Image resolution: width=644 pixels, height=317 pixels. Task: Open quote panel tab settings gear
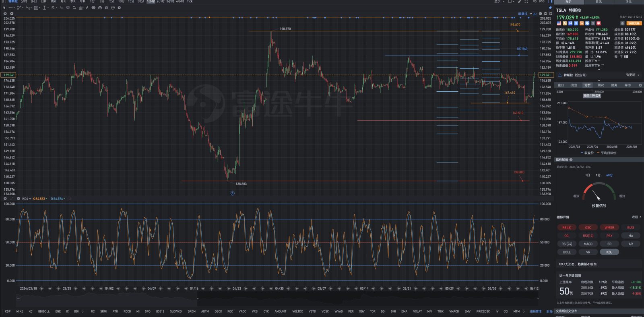[x=640, y=85]
